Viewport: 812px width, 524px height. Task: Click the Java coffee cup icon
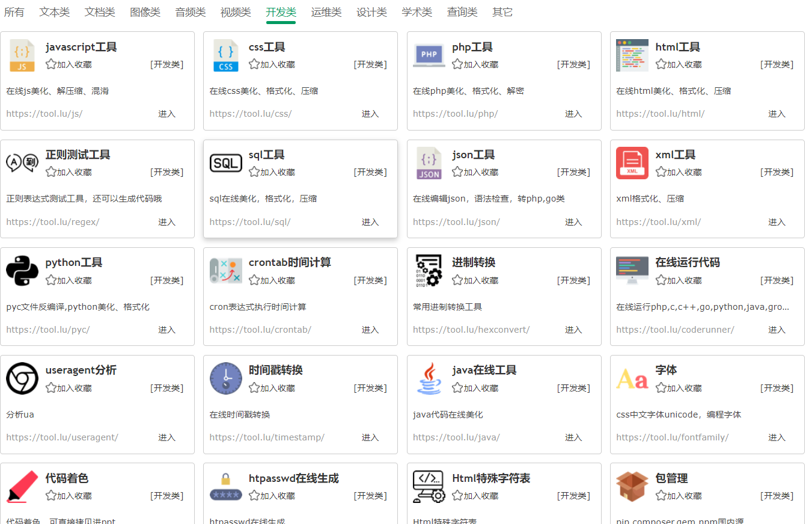pyautogui.click(x=429, y=378)
